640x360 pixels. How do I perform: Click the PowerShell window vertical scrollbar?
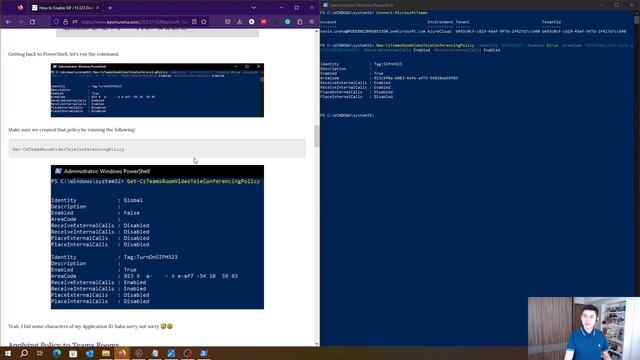[x=637, y=20]
